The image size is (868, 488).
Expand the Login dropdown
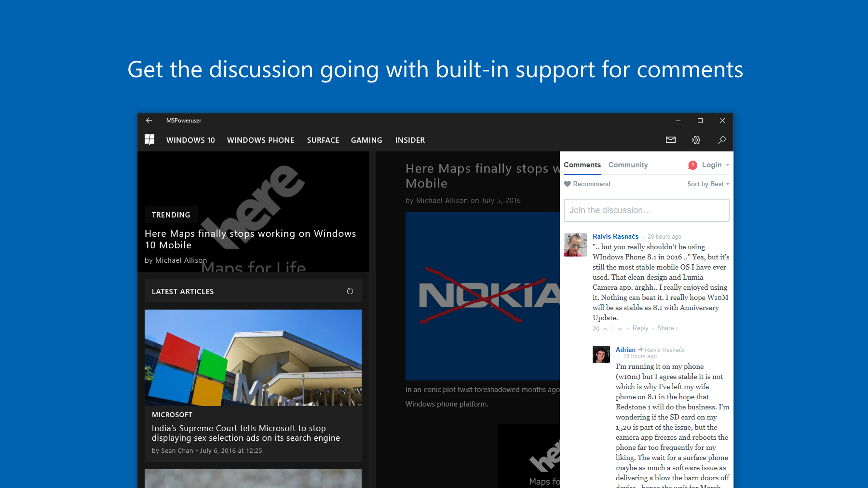point(716,165)
